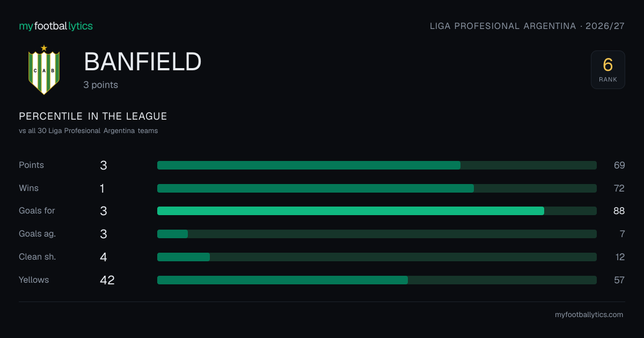Click the Percentile in the League heading
Screen dimensions: 644x338
pos(93,116)
